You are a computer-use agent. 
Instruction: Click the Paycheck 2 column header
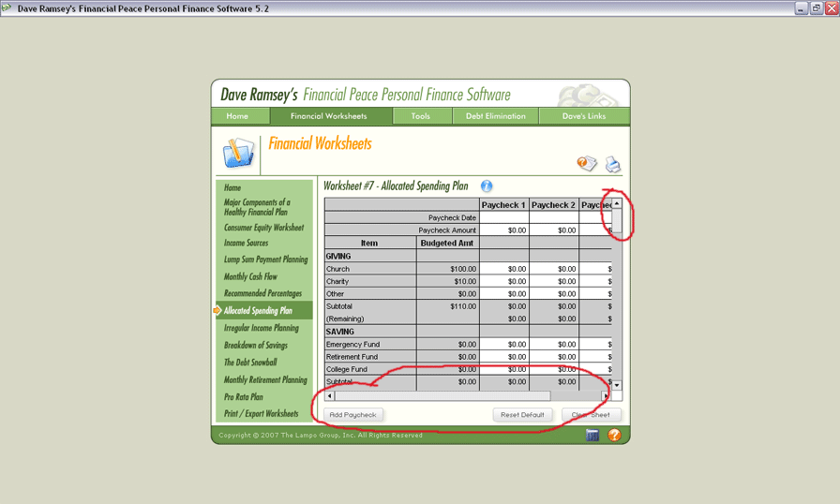pyautogui.click(x=553, y=205)
